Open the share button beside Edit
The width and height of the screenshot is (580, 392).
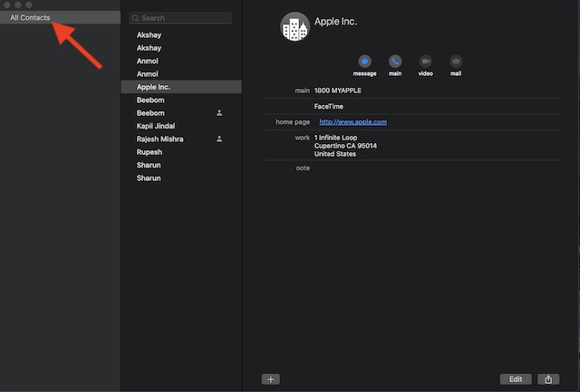pos(548,379)
